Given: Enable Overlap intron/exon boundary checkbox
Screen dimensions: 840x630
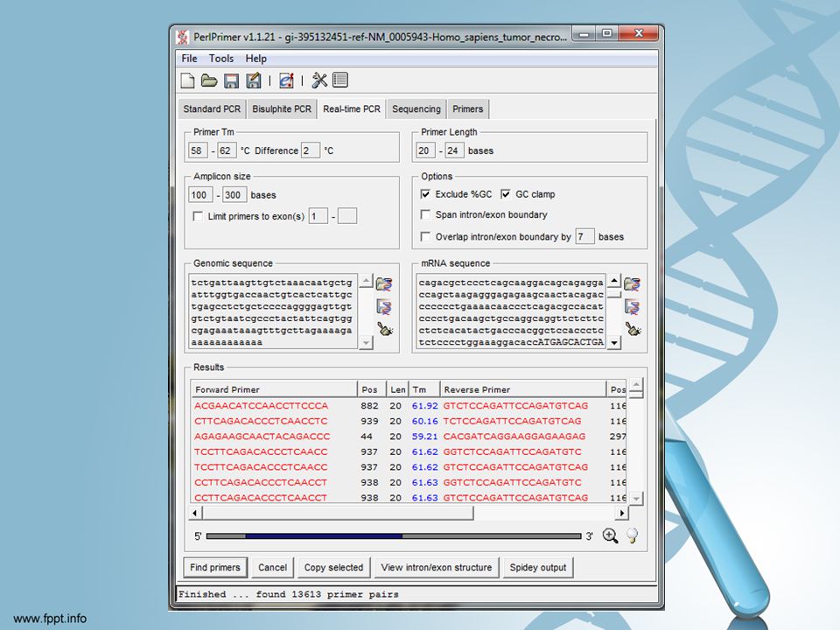Looking at the screenshot, I should [425, 236].
